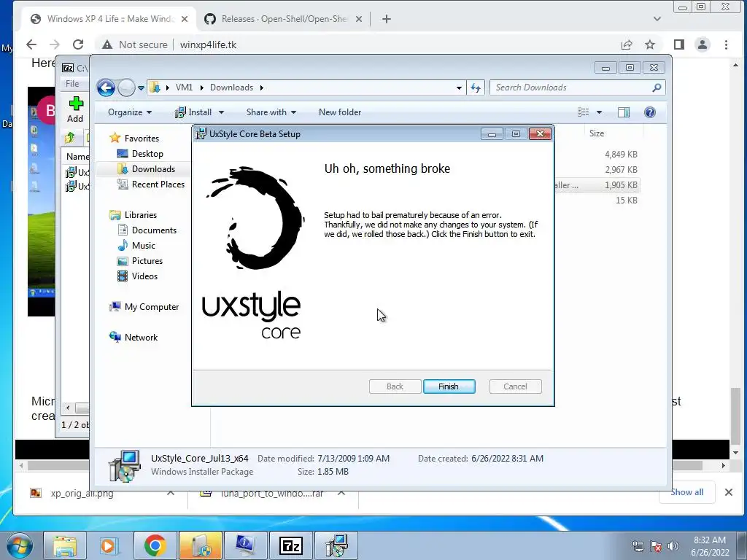747x560 pixels.
Task: Switch to Open-Shell Releases tab
Action: [284, 19]
